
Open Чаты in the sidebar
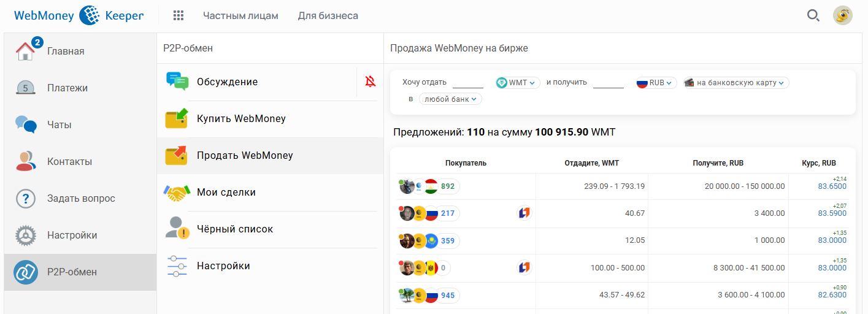[x=59, y=124]
